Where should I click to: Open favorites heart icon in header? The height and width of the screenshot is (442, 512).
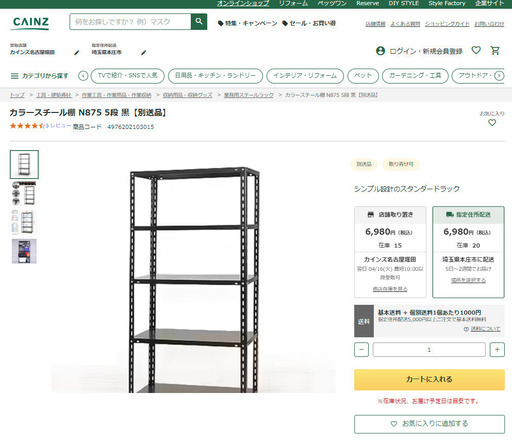coord(476,50)
